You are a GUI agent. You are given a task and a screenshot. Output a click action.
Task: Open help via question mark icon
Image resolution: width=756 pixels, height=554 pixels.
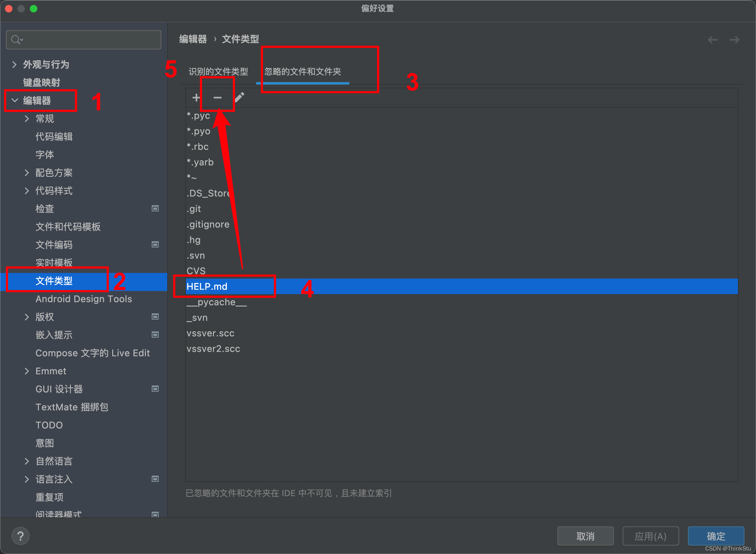coord(21,536)
